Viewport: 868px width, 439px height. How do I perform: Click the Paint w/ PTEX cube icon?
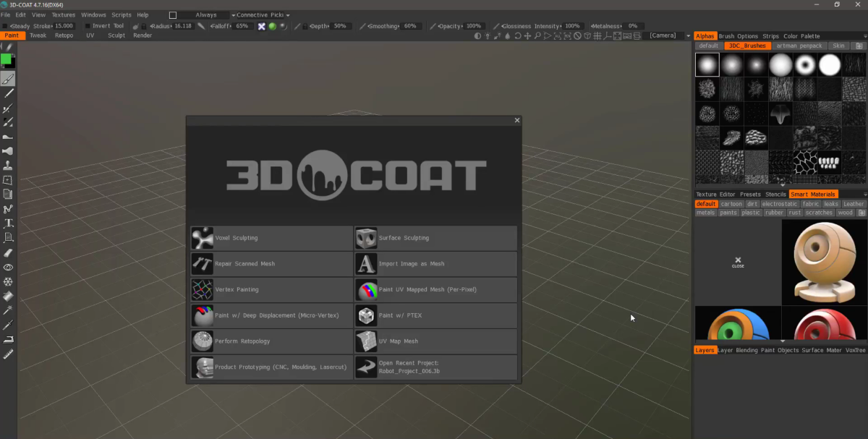(367, 315)
